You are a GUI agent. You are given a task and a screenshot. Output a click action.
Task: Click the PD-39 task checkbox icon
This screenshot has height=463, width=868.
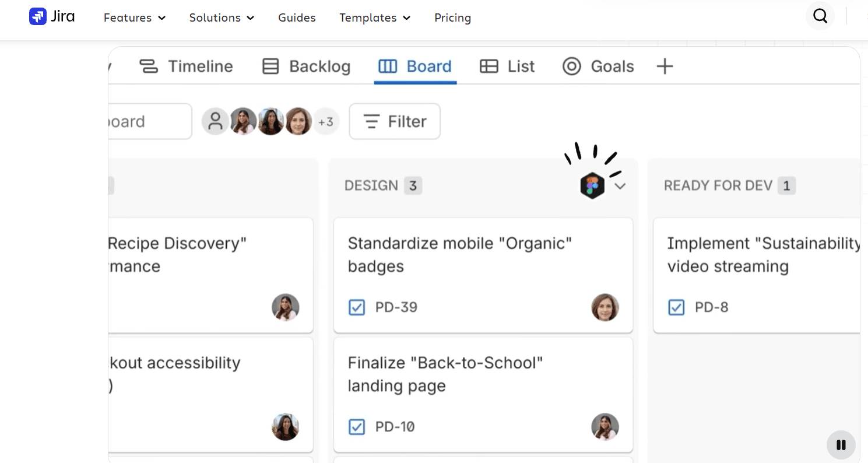tap(357, 307)
